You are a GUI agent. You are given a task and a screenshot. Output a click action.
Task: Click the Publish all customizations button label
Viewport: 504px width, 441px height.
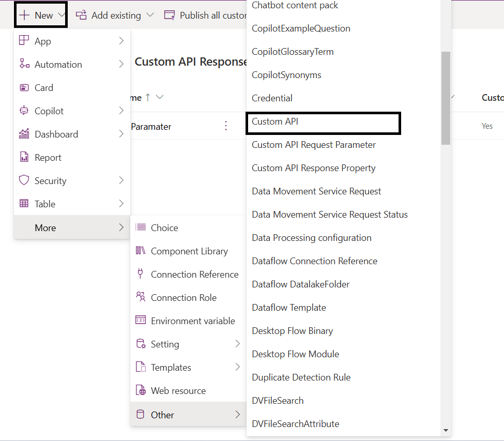(x=213, y=15)
